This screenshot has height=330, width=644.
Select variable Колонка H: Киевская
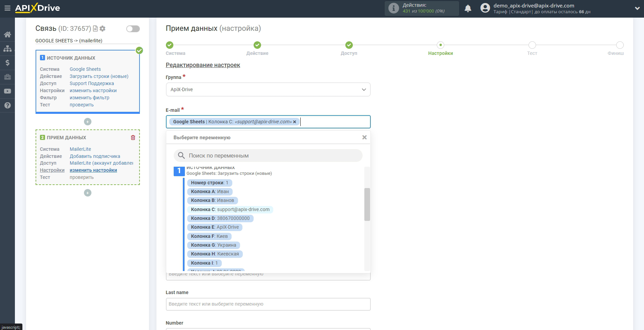pos(215,254)
